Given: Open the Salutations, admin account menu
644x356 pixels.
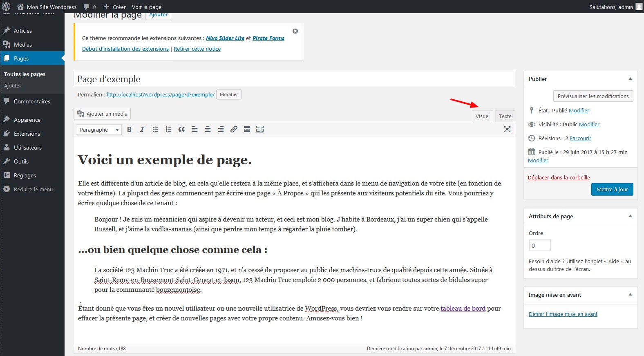Looking at the screenshot, I should pyautogui.click(x=616, y=7).
